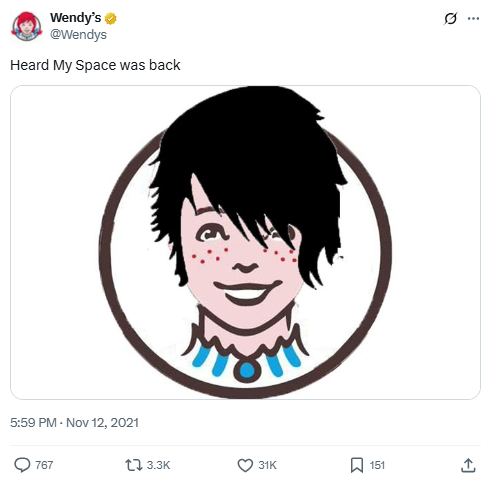This screenshot has height=478, width=490.
Task: Click the blue pendant in the image
Action: (247, 370)
